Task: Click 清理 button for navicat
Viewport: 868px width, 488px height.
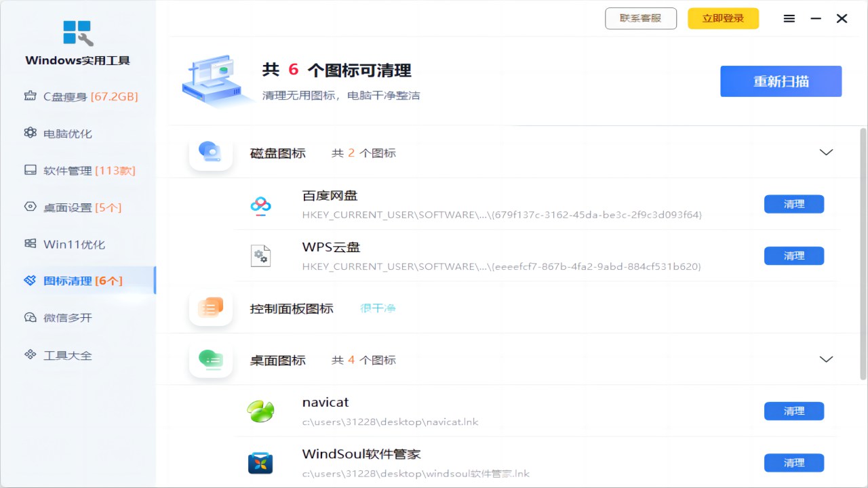Action: [x=794, y=411]
